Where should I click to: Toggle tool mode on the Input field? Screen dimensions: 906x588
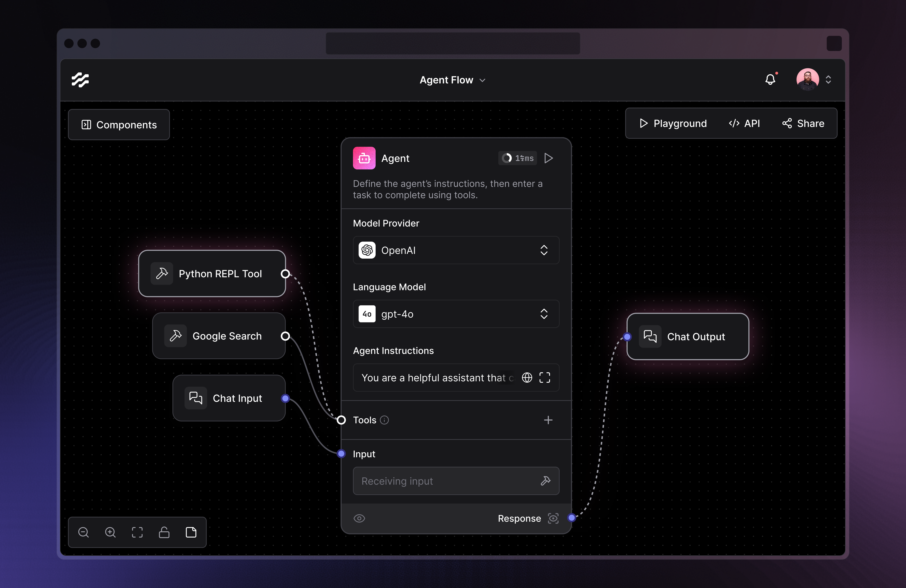[545, 481]
